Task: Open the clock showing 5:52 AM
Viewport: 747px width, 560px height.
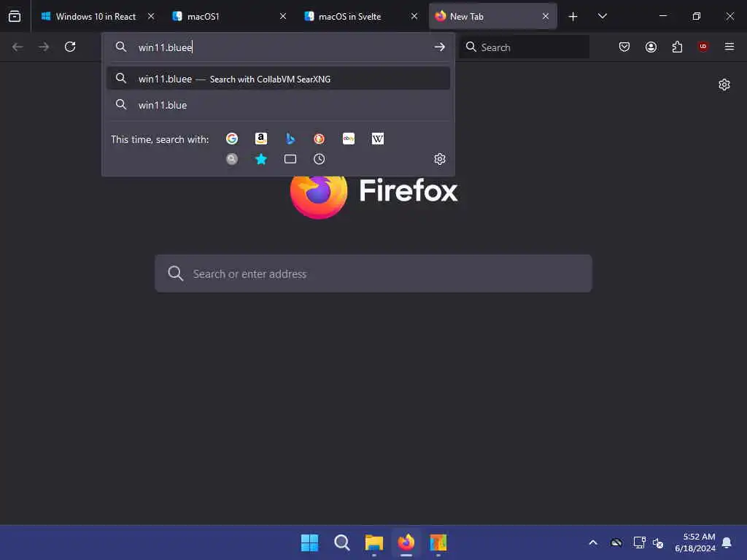Action: tap(695, 542)
